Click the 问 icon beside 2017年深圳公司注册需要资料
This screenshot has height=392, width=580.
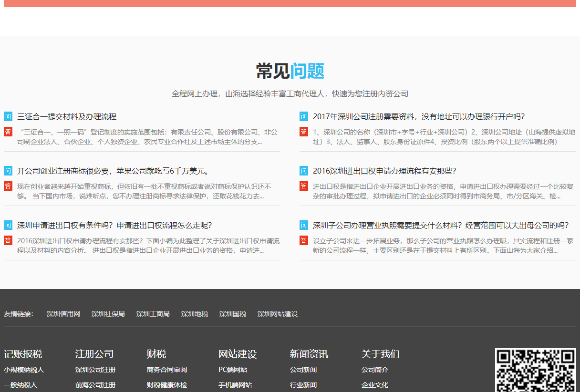point(304,116)
